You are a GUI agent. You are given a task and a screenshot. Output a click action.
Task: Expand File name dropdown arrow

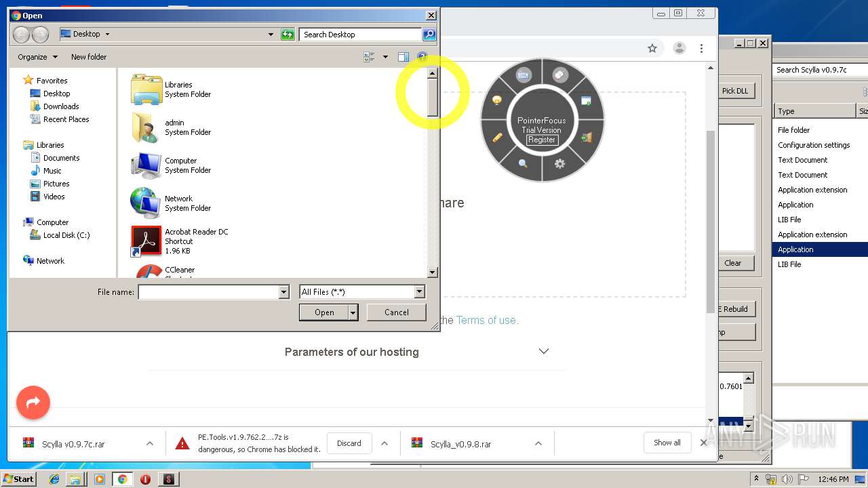click(x=284, y=292)
